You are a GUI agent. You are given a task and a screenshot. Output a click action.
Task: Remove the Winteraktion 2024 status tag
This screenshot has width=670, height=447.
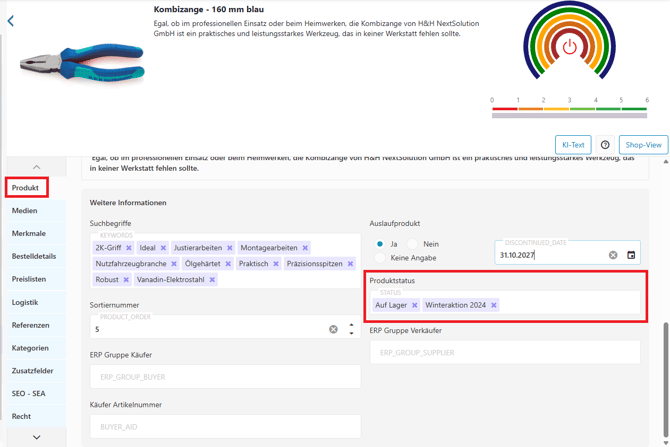pyautogui.click(x=494, y=305)
